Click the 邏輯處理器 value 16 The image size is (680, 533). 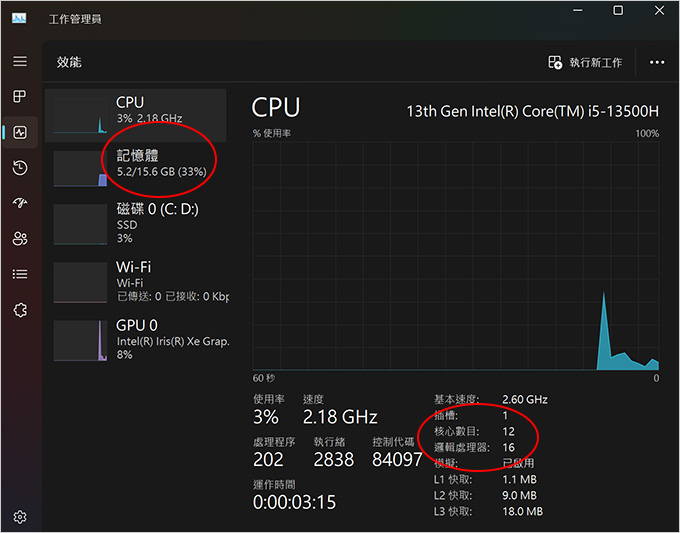click(508, 447)
